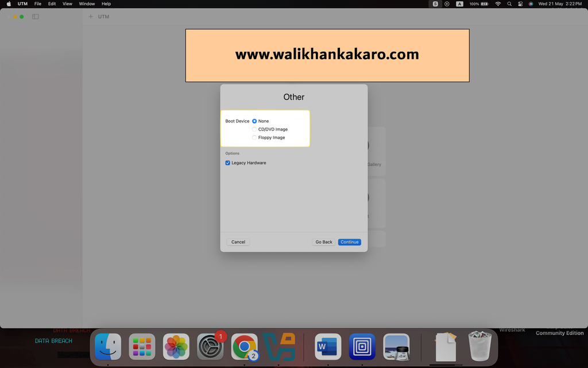The width and height of the screenshot is (588, 368).
Task: Open Finder from the Dock
Action: pos(108,346)
